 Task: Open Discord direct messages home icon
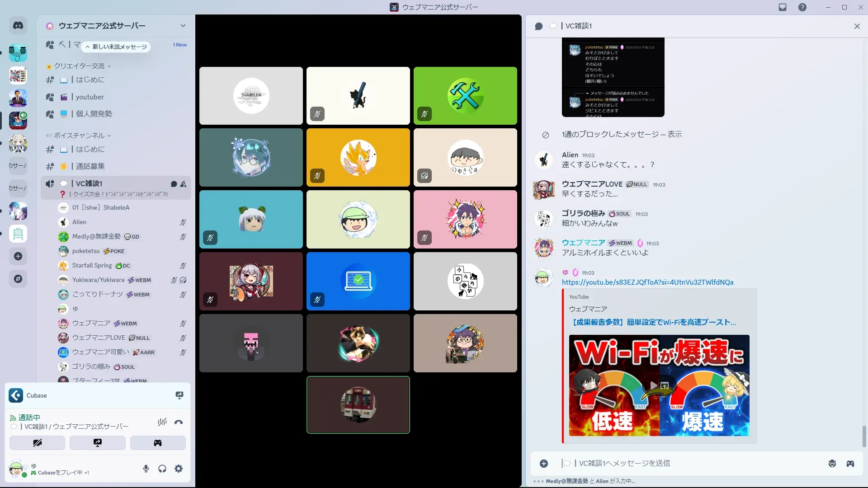(x=18, y=26)
